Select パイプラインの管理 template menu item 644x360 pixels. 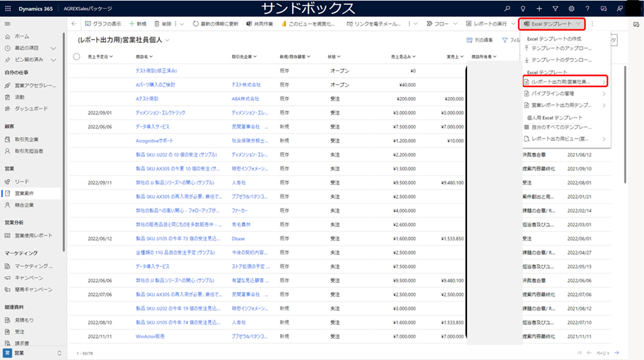(565, 94)
